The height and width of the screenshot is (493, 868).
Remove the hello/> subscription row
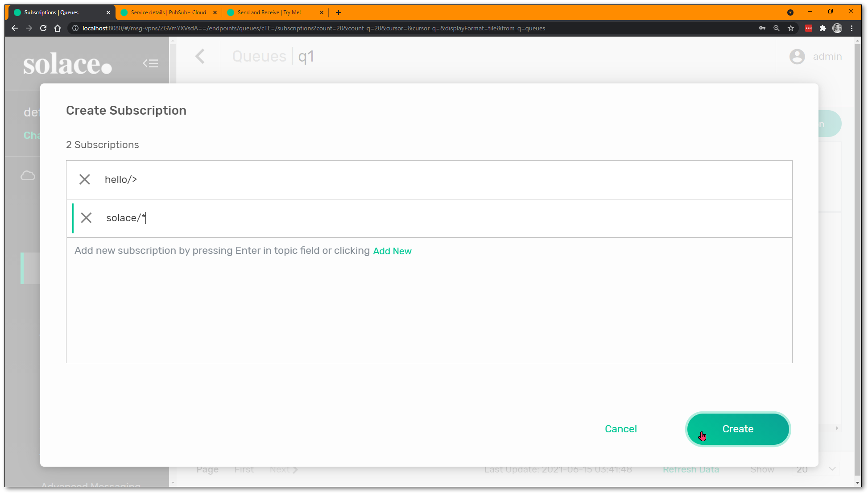(84, 179)
